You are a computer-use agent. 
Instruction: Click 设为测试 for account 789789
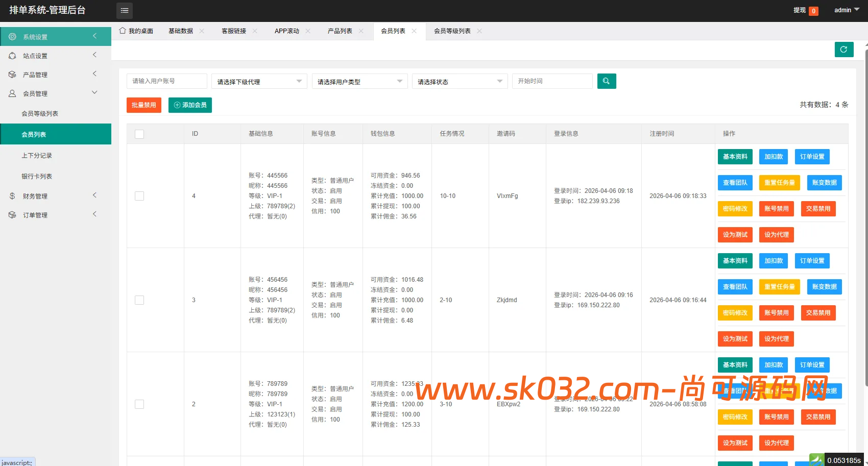[735, 443]
